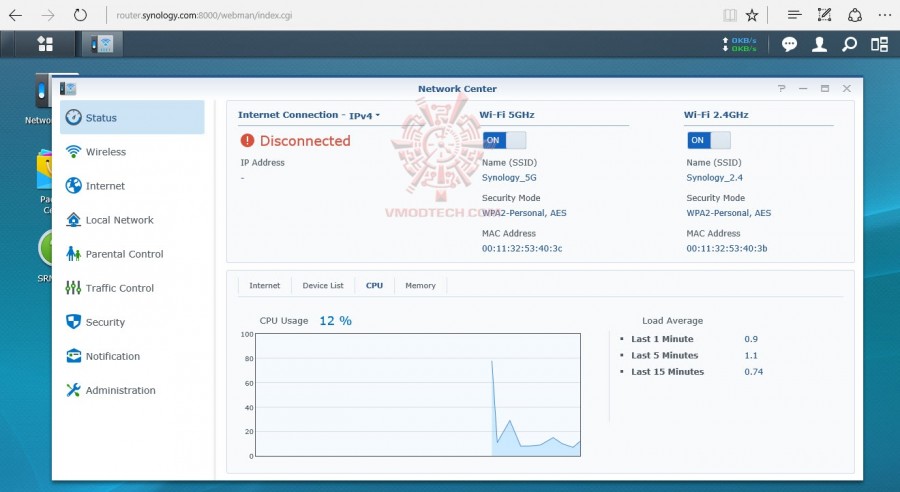Click the CPU usage graph area
This screenshot has width=900, height=492.
[x=418, y=395]
